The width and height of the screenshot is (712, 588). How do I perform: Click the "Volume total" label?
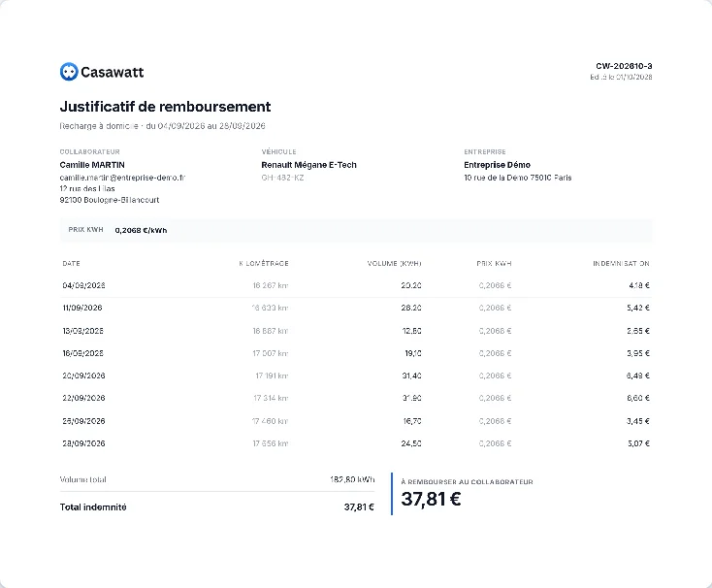coord(83,479)
